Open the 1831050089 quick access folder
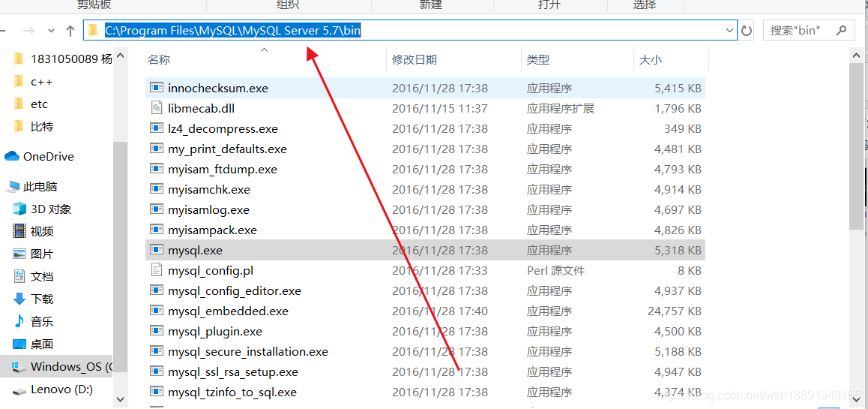The height and width of the screenshot is (409, 868). tap(71, 59)
